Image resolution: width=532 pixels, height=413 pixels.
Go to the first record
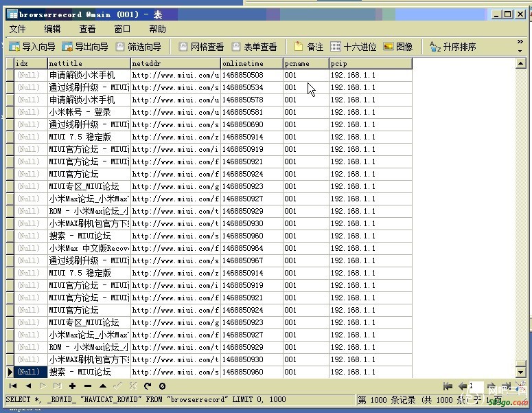click(x=13, y=386)
